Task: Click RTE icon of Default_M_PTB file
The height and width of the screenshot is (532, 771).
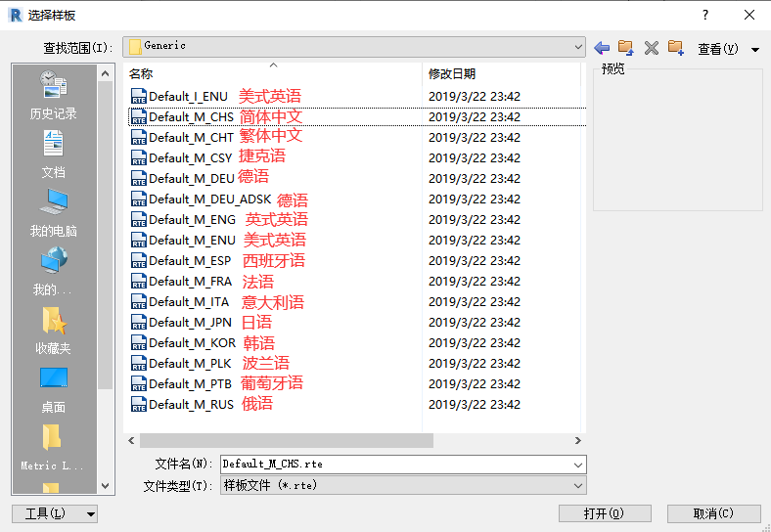Action: click(139, 383)
